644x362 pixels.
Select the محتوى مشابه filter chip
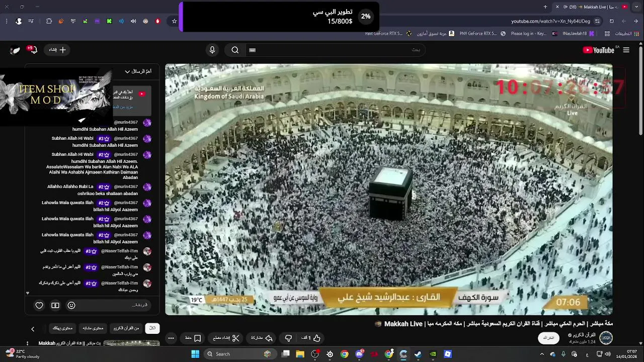tap(93, 328)
